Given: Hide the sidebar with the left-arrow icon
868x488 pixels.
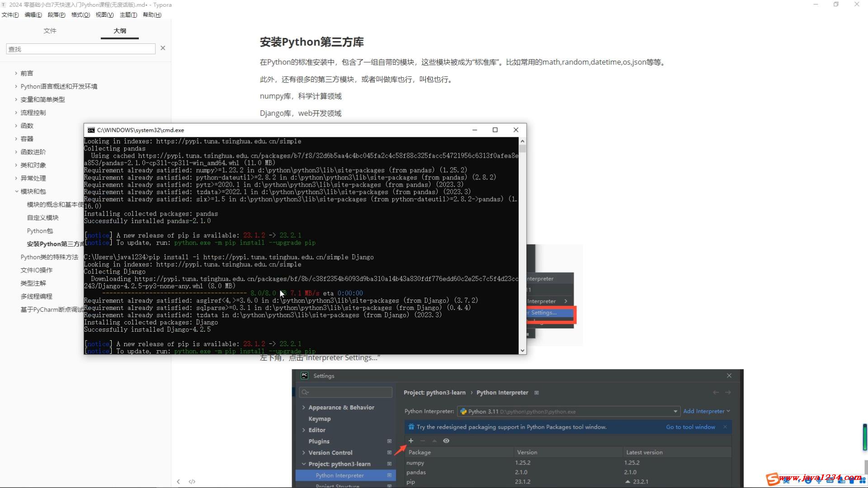Looking at the screenshot, I should pos(178,482).
